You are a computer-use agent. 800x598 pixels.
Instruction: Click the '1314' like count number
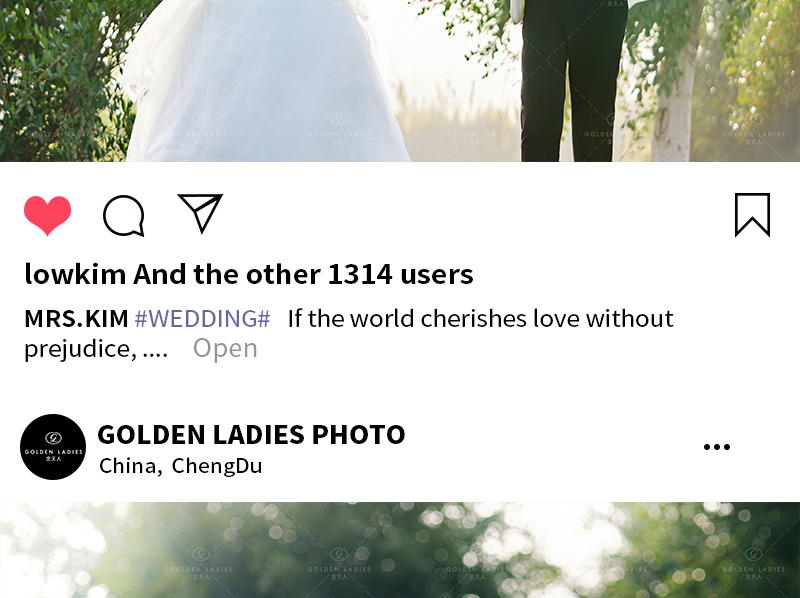coord(360,275)
